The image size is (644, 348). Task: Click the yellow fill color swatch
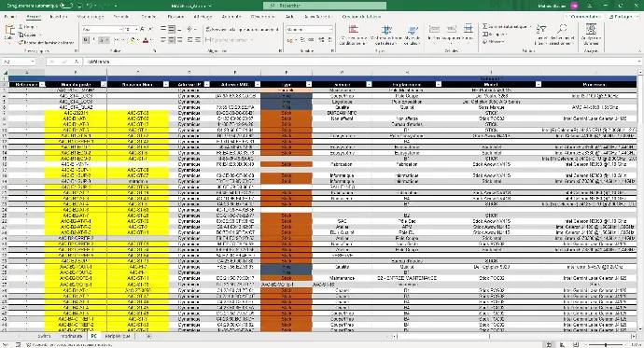point(133,40)
